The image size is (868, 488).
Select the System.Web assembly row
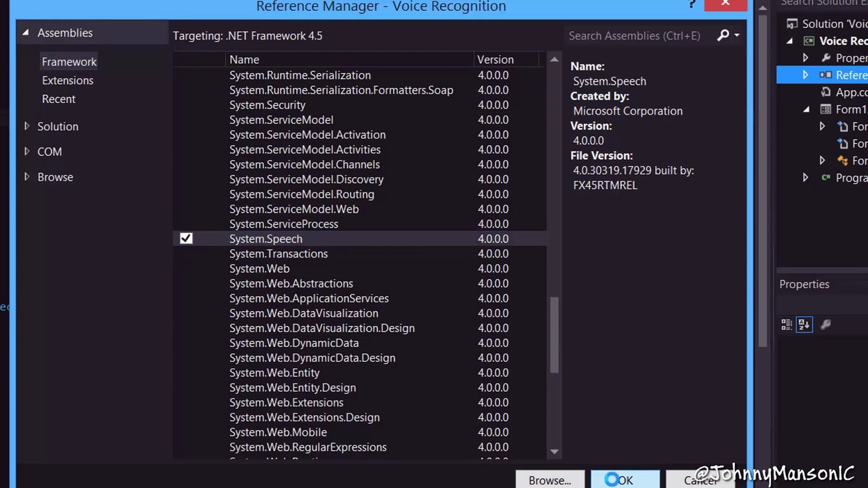point(359,269)
